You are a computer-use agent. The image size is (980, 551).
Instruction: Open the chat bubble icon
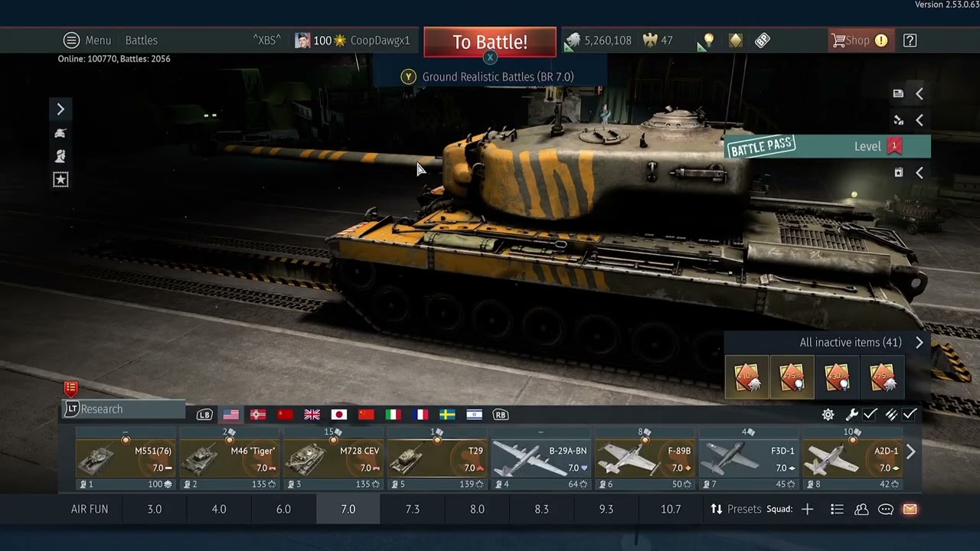click(x=886, y=509)
